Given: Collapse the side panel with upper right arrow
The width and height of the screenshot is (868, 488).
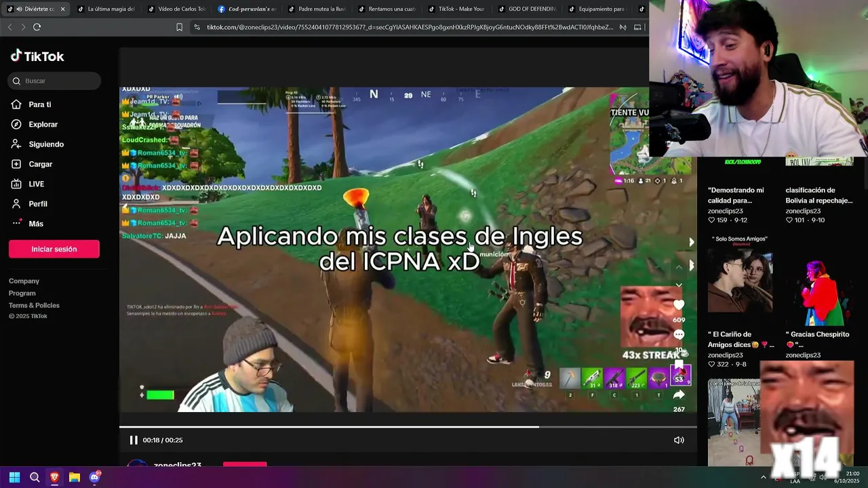Looking at the screenshot, I should tap(691, 242).
